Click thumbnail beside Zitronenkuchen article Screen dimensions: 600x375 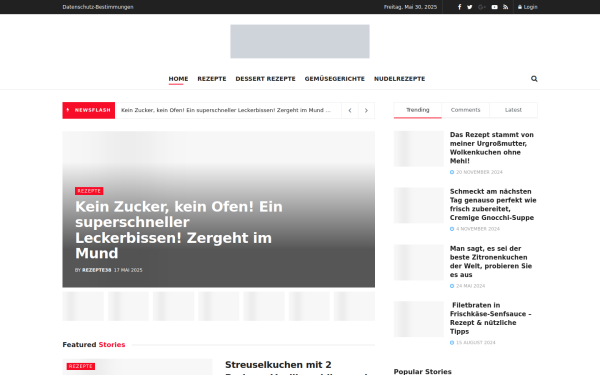tap(419, 262)
